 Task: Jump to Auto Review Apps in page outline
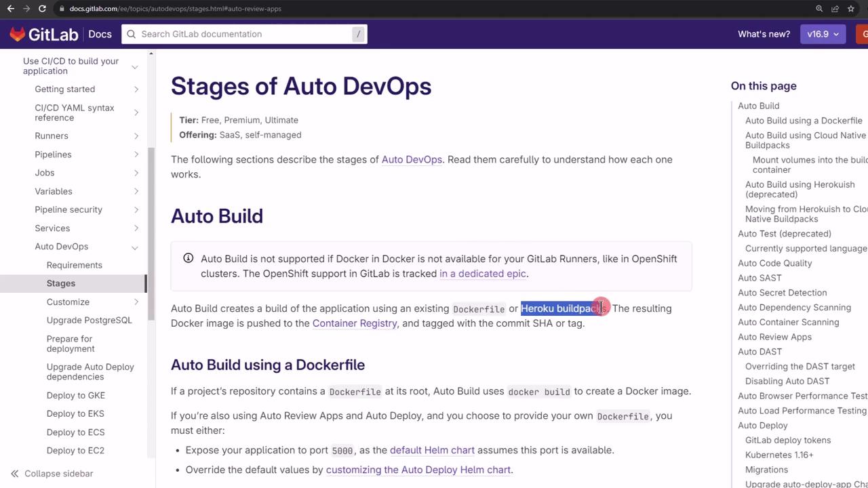pyautogui.click(x=774, y=337)
